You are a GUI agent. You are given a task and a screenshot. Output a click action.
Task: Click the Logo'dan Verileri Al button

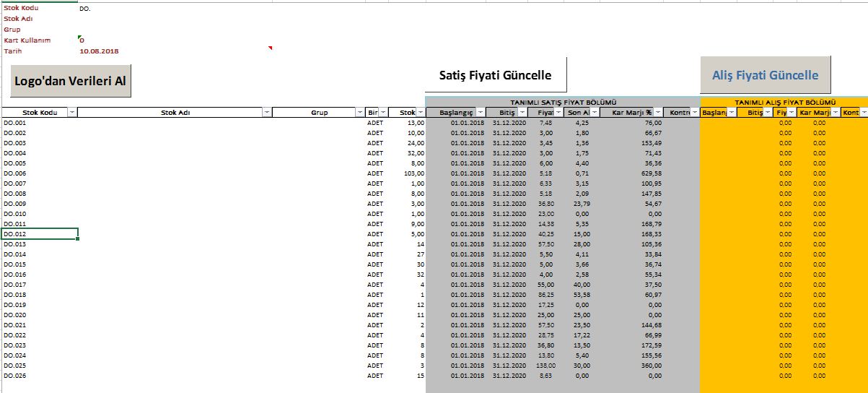point(71,81)
